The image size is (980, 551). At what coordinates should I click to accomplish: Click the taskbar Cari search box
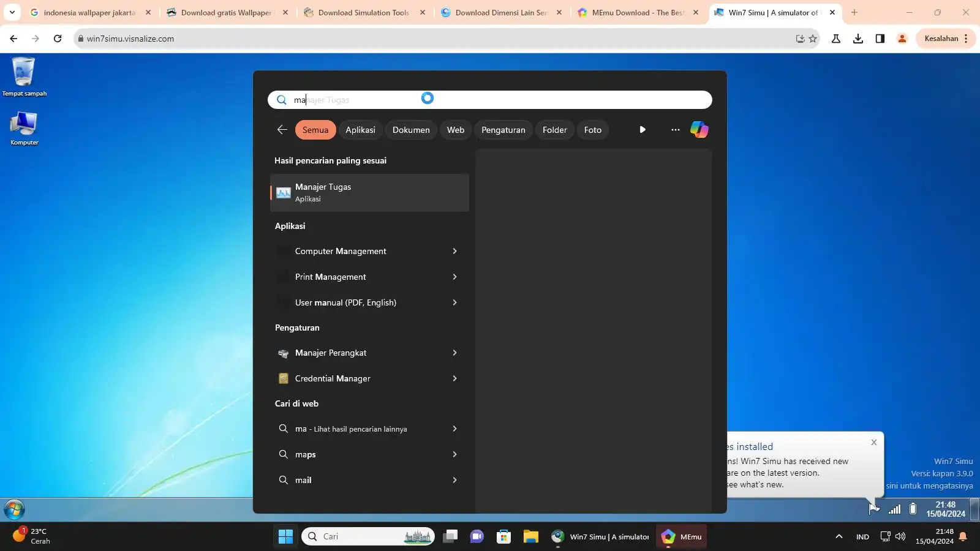tap(368, 537)
